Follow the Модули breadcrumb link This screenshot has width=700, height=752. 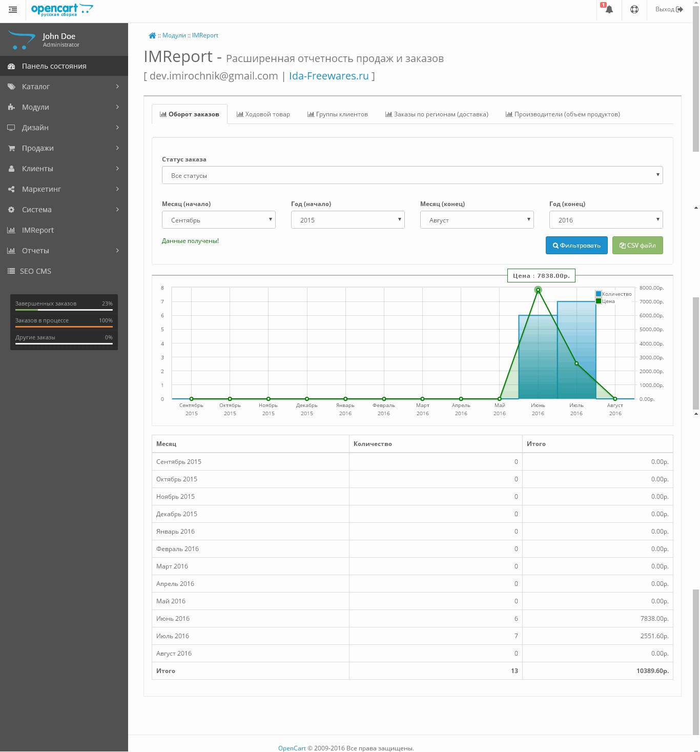tap(174, 35)
